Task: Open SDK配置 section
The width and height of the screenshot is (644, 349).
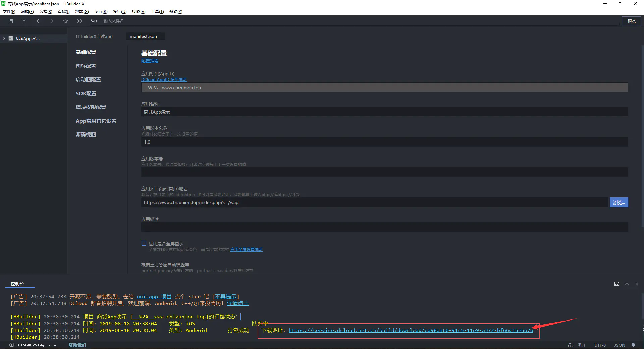Action: coord(86,93)
